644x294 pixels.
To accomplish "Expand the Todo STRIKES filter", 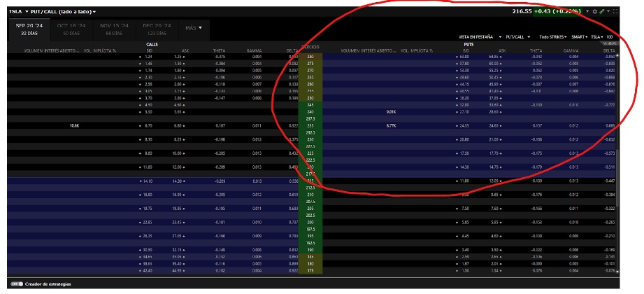I will (552, 36).
